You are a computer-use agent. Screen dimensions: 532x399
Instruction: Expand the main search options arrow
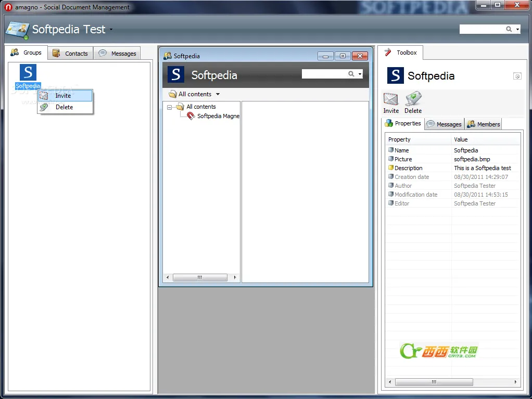point(517,30)
